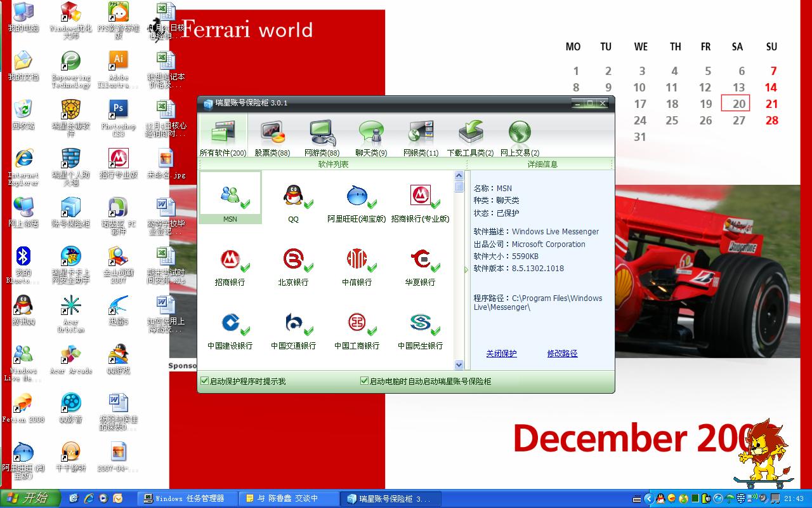Click the software list scroll-down arrow
Image resolution: width=812 pixels, height=508 pixels.
click(x=459, y=364)
